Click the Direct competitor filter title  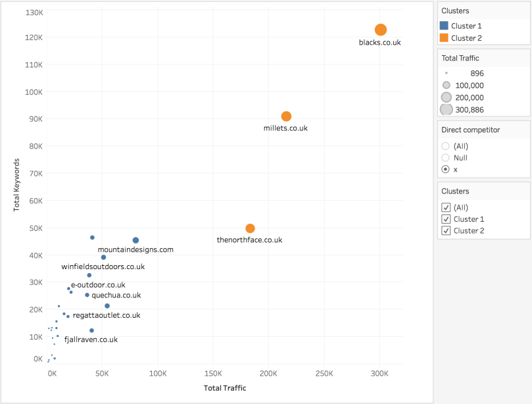point(470,130)
